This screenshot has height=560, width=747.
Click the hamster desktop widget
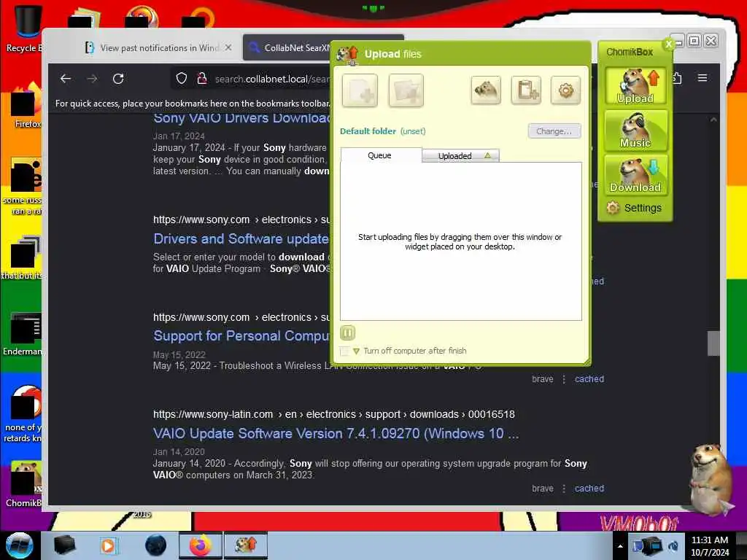(710, 478)
